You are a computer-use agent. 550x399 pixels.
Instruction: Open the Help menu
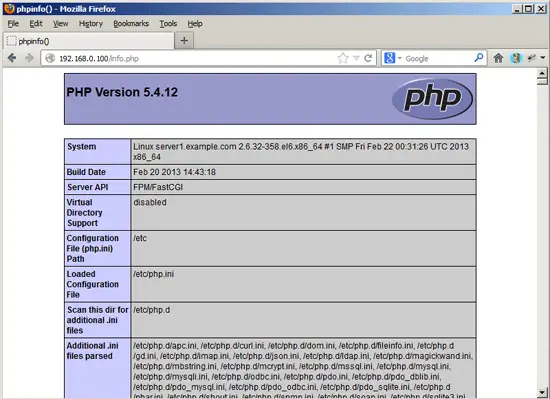click(x=195, y=23)
